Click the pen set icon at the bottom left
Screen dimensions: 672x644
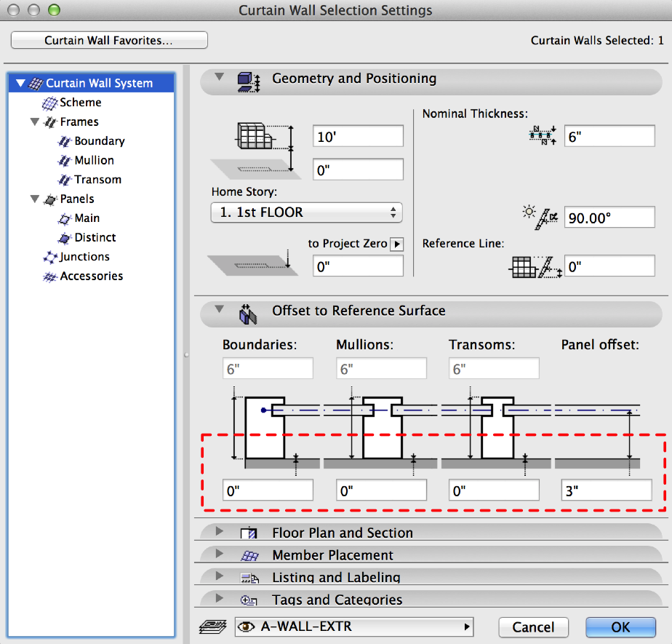click(x=212, y=627)
